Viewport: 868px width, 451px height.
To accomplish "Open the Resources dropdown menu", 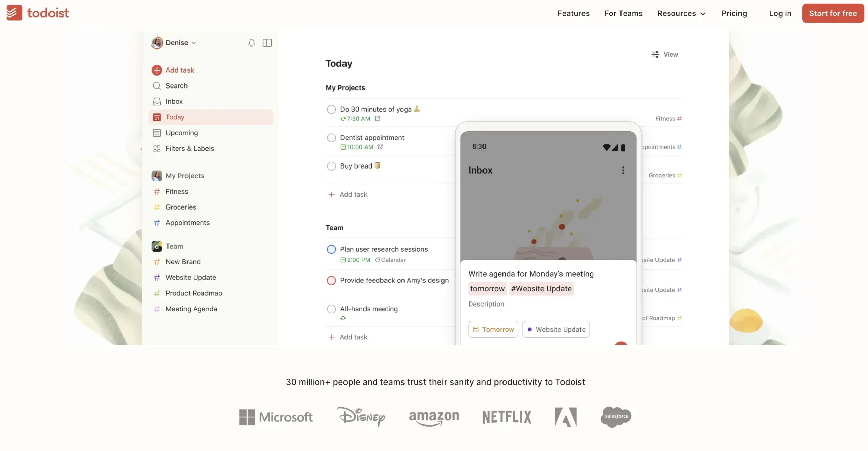I will point(682,13).
